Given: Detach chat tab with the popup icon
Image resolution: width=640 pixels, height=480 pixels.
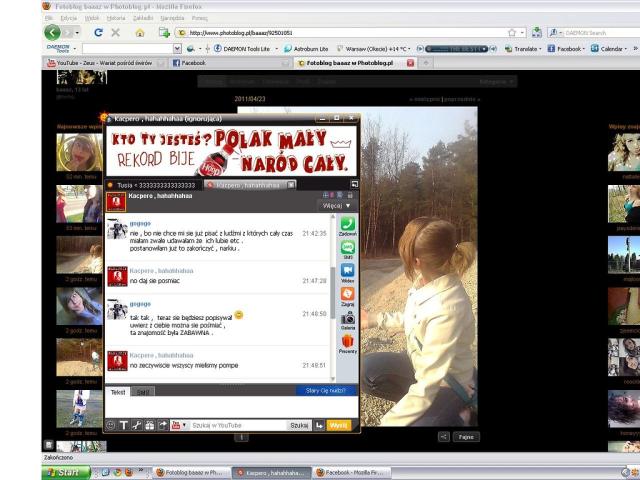Looking at the screenshot, I should [x=354, y=184].
